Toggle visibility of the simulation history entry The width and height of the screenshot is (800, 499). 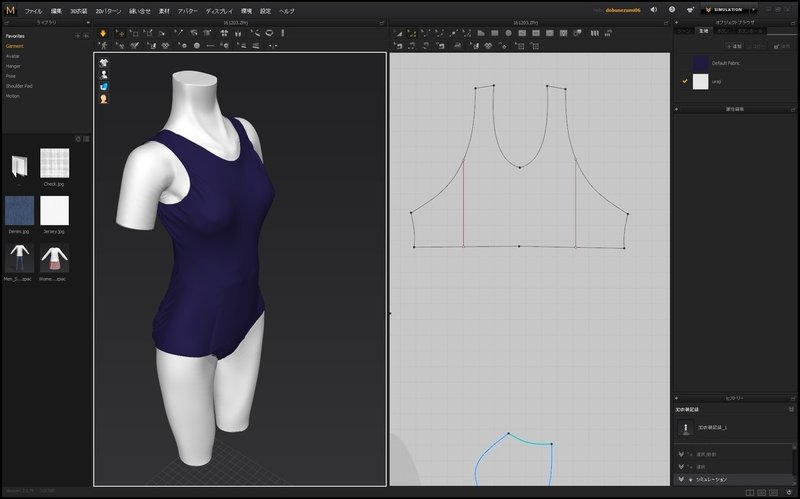(682, 479)
